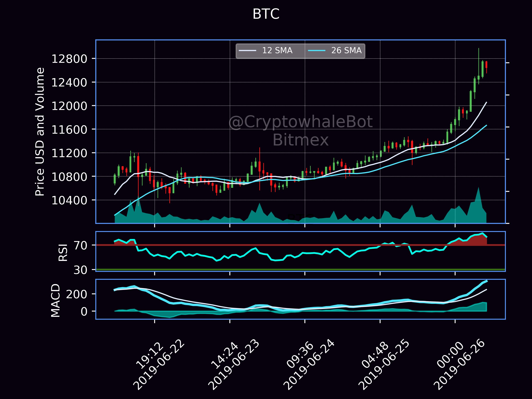Click the 10400 price axis label
Image resolution: width=532 pixels, height=399 pixels.
(x=69, y=200)
